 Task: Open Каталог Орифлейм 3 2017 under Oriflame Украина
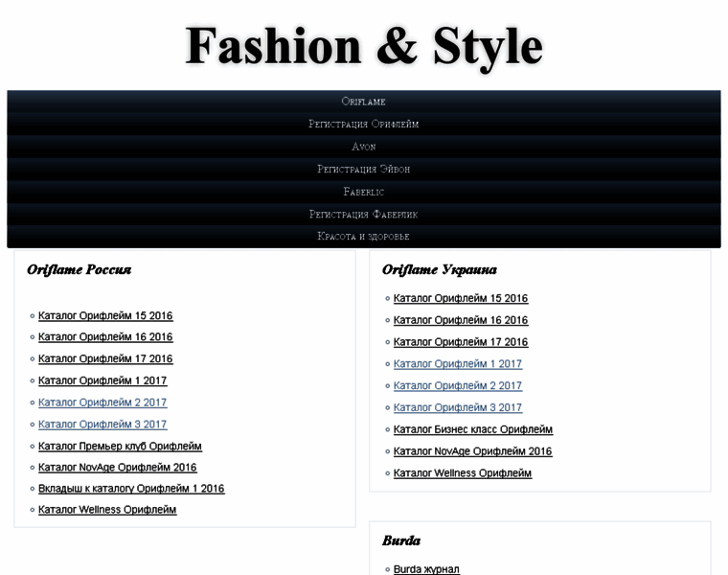point(458,408)
